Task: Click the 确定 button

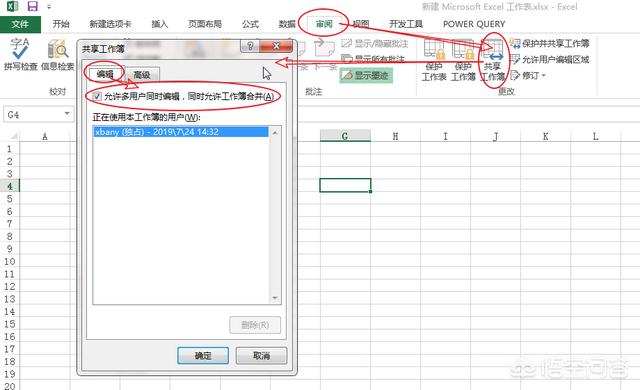Action: tap(203, 356)
